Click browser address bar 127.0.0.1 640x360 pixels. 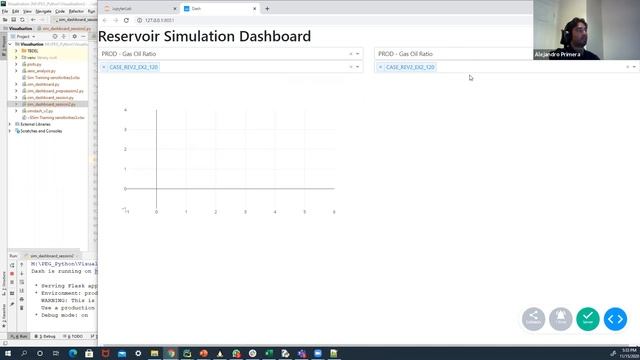[160, 20]
